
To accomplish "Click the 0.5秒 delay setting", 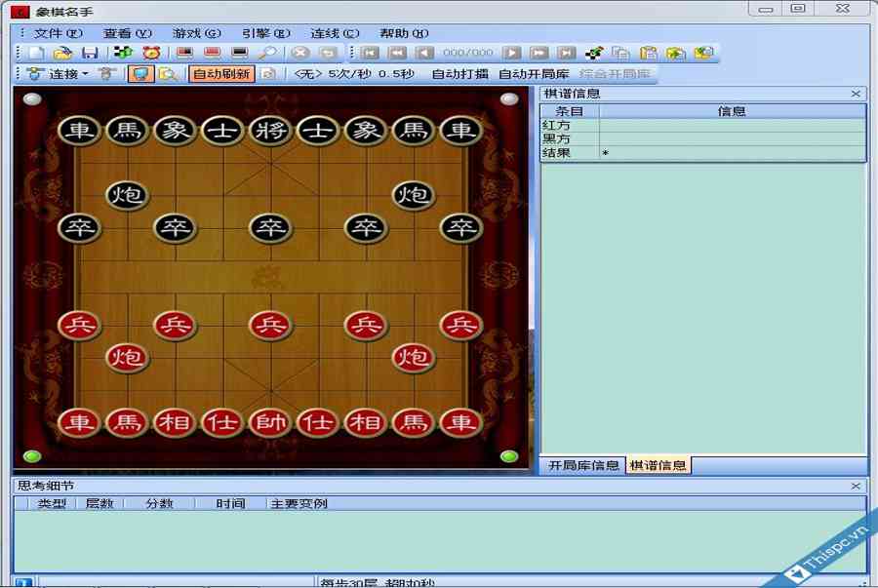I will click(x=396, y=74).
